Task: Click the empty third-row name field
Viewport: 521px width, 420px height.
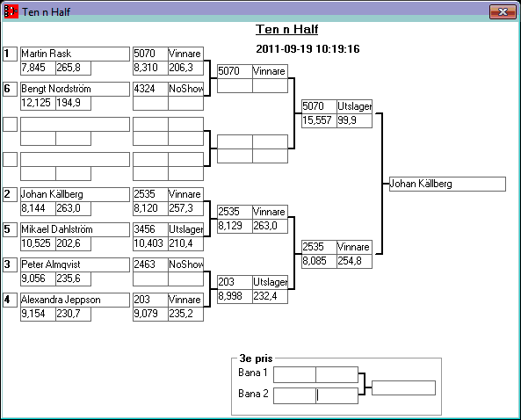Action: coord(75,124)
